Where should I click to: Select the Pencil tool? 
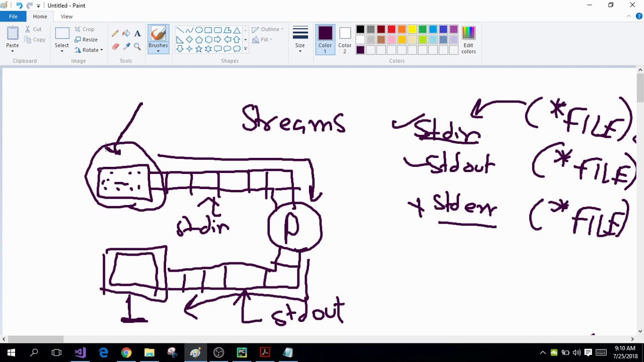[115, 34]
